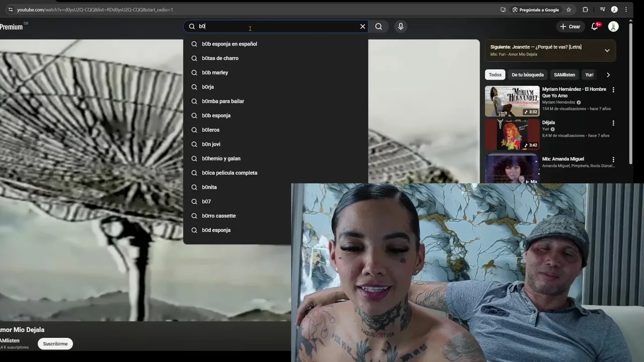This screenshot has width=644, height=362.
Task: Select the Todos filter chip
Action: click(495, 75)
